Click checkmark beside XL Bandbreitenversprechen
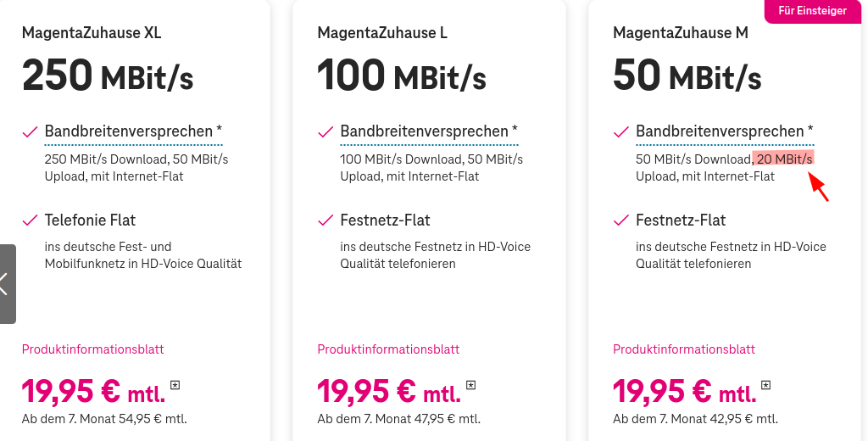This screenshot has width=868, height=441. pos(30,131)
